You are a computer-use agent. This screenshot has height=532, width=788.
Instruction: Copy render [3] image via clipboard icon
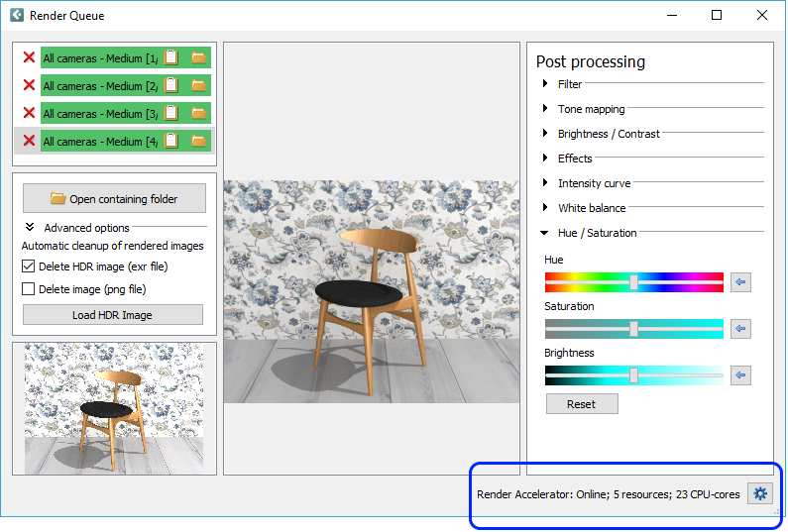[x=171, y=113]
